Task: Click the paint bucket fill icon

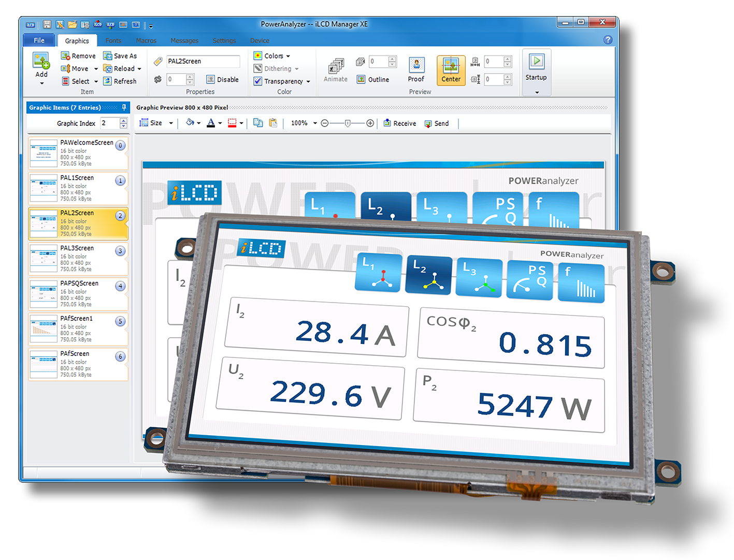Action: tap(190, 123)
